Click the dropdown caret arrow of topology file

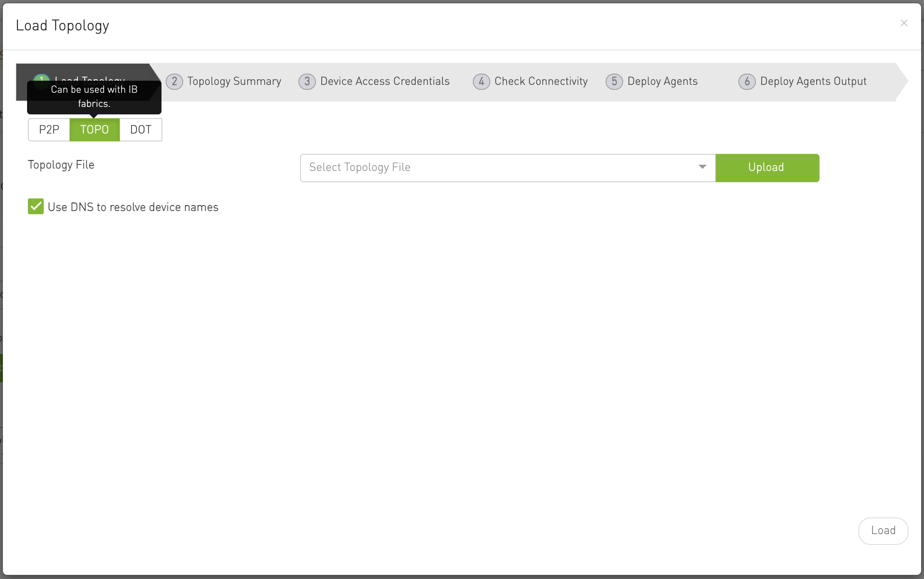coord(703,167)
